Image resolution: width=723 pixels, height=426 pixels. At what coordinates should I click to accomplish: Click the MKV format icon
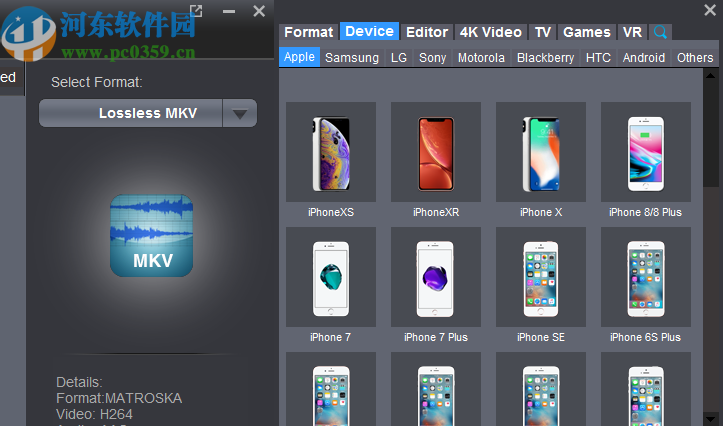click(x=151, y=236)
